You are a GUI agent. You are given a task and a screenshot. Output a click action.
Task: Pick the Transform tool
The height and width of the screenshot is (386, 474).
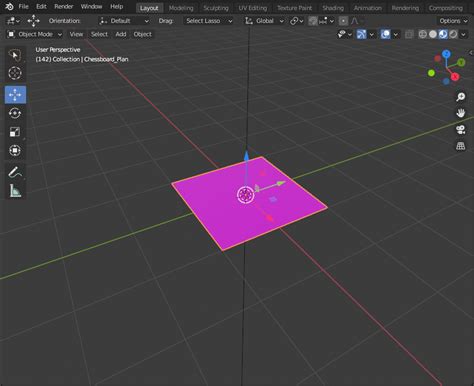pyautogui.click(x=15, y=151)
